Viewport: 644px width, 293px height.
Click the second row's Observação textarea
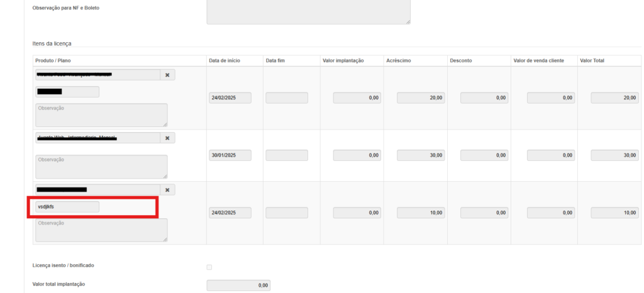tap(101, 167)
